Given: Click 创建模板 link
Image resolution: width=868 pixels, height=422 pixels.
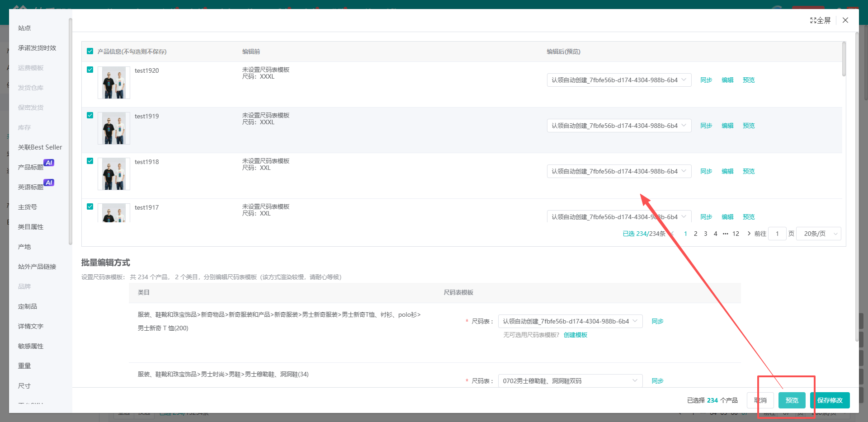Looking at the screenshot, I should (576, 335).
